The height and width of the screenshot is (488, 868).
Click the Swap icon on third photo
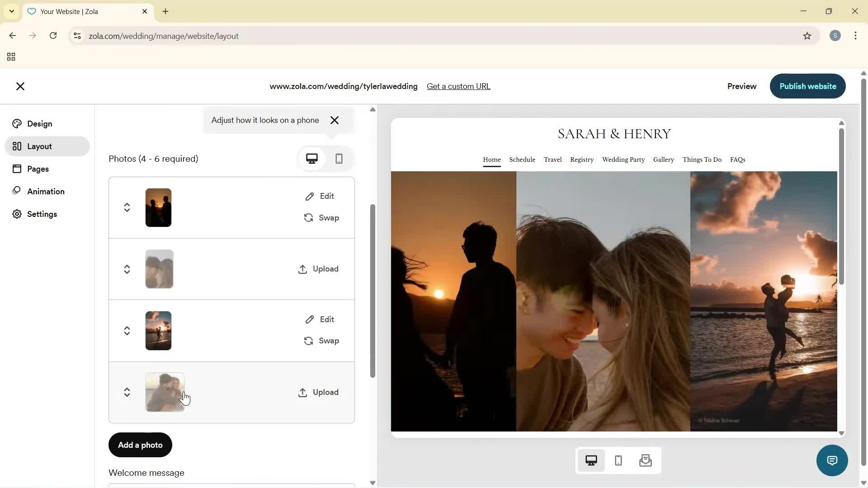pos(308,341)
